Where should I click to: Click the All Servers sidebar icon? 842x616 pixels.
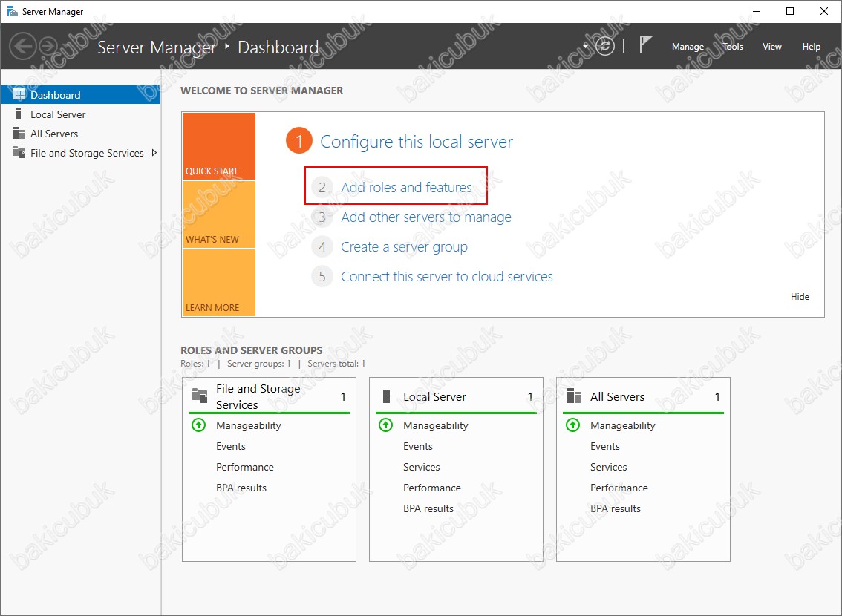click(19, 133)
